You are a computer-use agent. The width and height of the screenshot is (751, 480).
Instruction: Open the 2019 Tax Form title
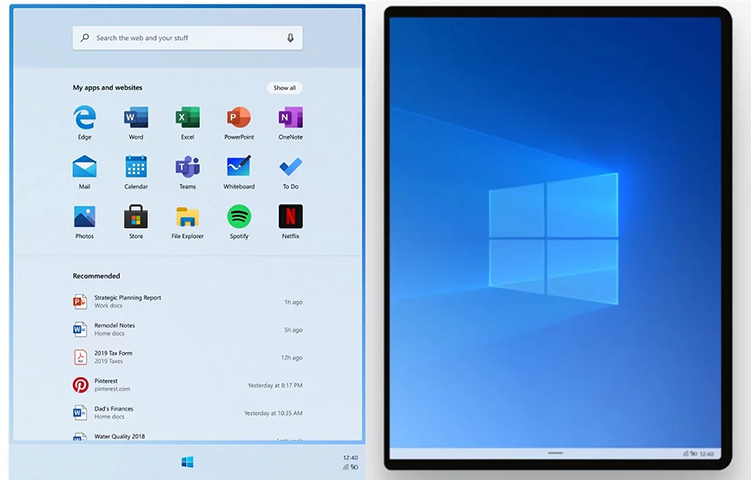(113, 353)
